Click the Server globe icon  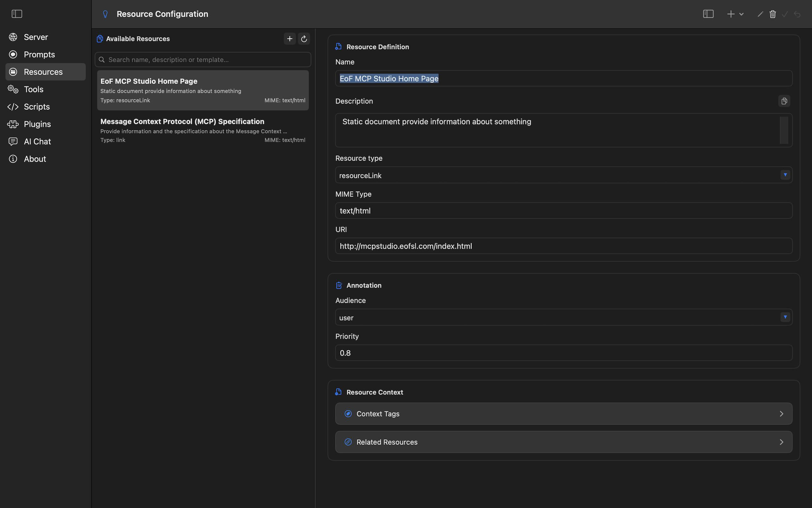pyautogui.click(x=13, y=37)
